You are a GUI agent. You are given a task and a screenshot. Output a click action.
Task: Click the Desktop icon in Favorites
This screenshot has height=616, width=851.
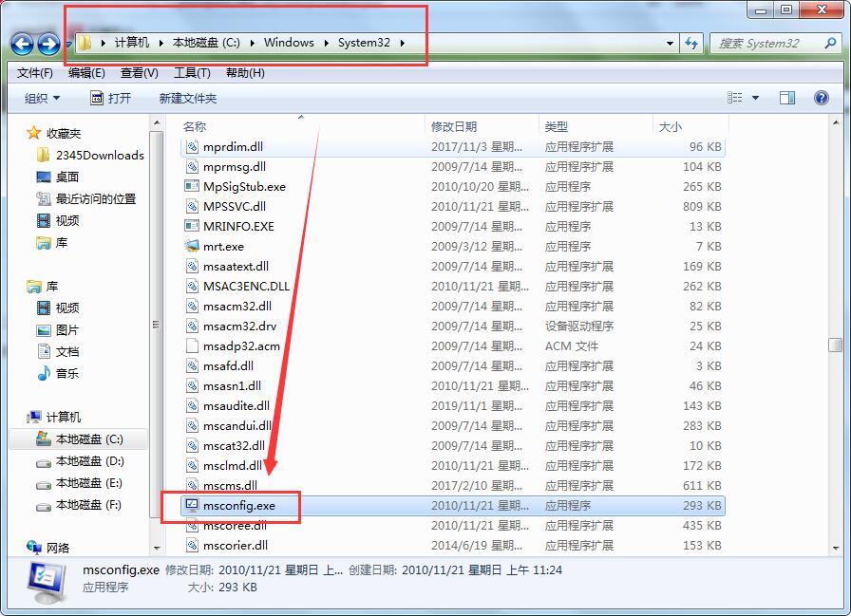tap(44, 177)
